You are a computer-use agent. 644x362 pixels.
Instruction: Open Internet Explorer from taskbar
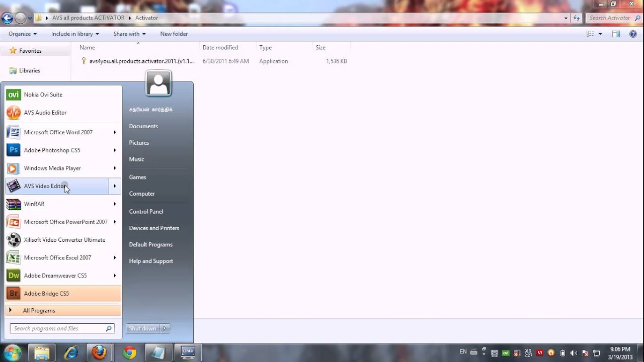pos(71,352)
